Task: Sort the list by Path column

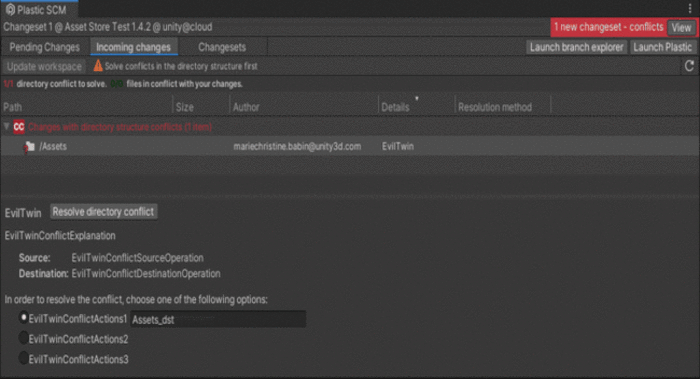Action: [x=12, y=107]
